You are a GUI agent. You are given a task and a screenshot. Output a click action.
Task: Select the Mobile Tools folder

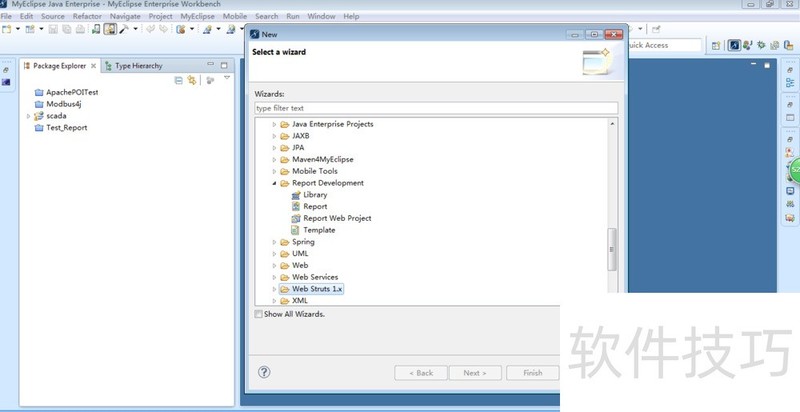click(309, 171)
